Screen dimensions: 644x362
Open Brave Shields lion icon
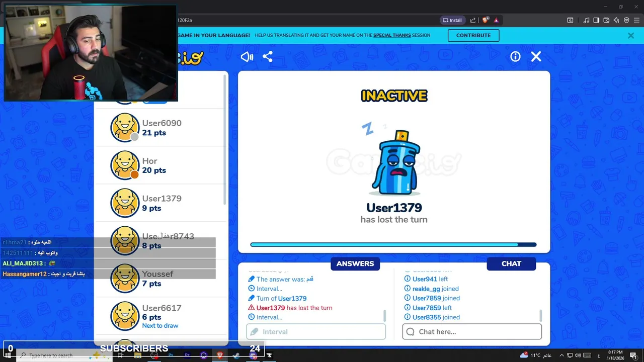click(x=485, y=20)
